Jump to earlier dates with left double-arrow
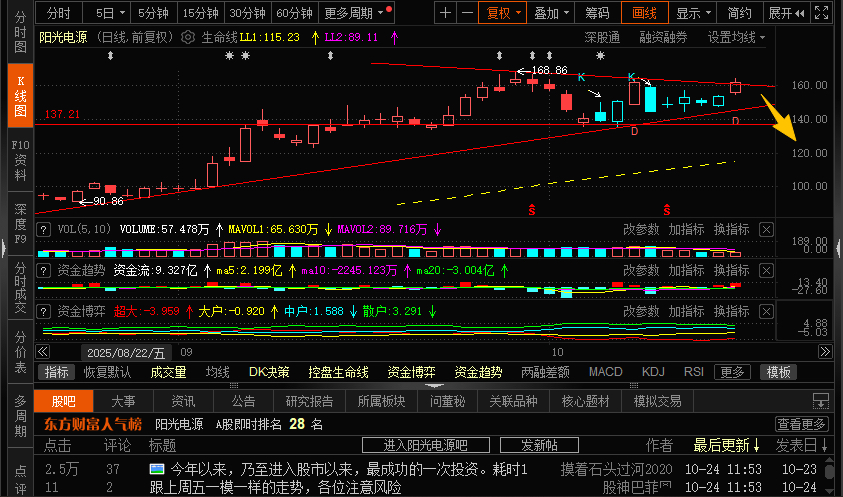843x497 pixels. tap(42, 352)
